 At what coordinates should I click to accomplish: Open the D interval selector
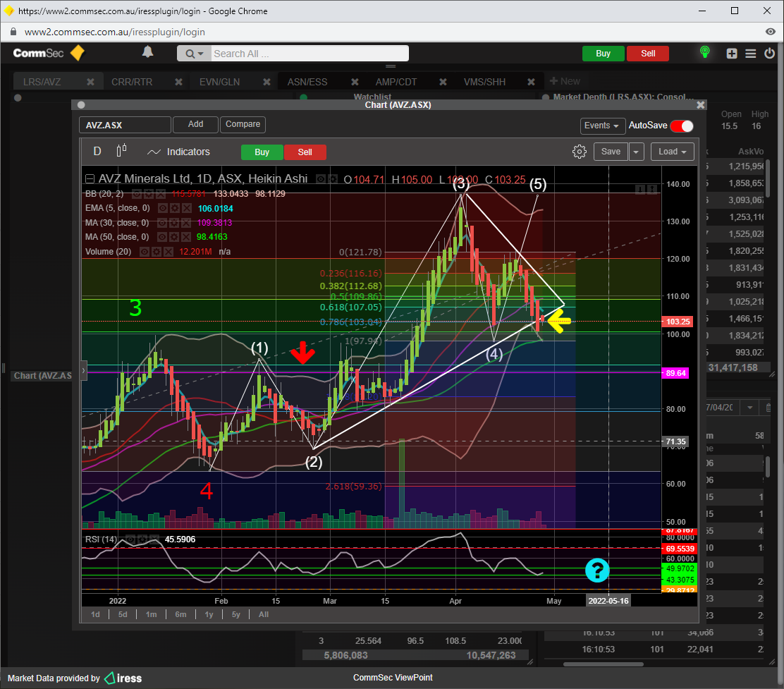point(97,151)
